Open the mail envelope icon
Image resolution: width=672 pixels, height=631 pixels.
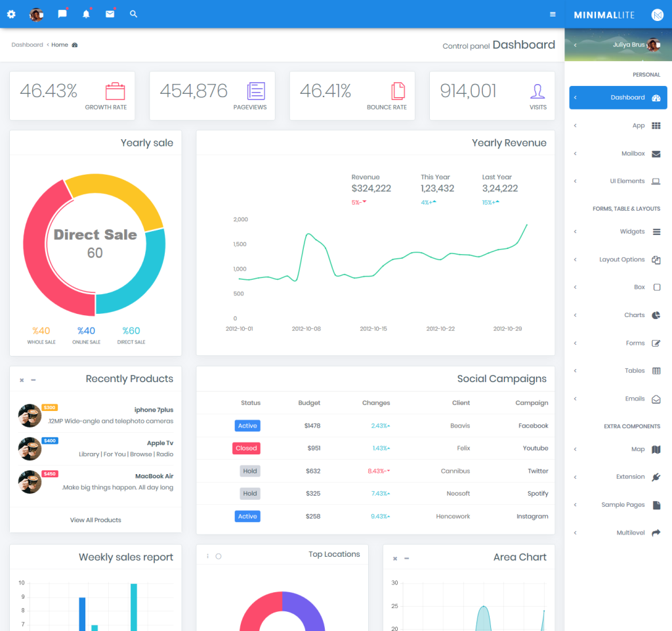pyautogui.click(x=110, y=14)
